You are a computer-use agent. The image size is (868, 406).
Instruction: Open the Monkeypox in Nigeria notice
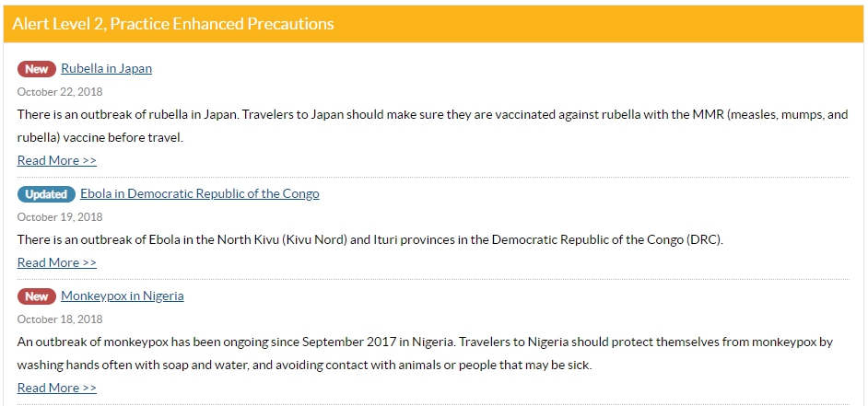click(x=123, y=296)
